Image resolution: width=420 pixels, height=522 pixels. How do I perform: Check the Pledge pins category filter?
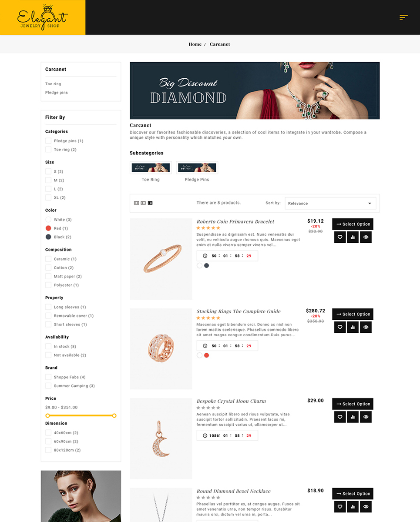click(48, 141)
